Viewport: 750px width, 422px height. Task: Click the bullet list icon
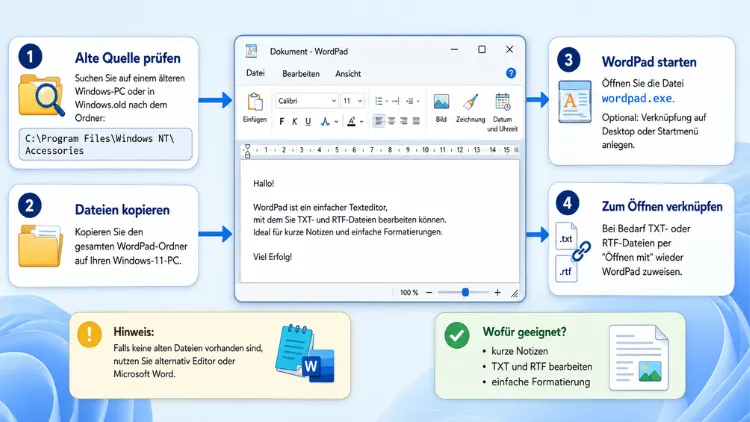coord(379,101)
